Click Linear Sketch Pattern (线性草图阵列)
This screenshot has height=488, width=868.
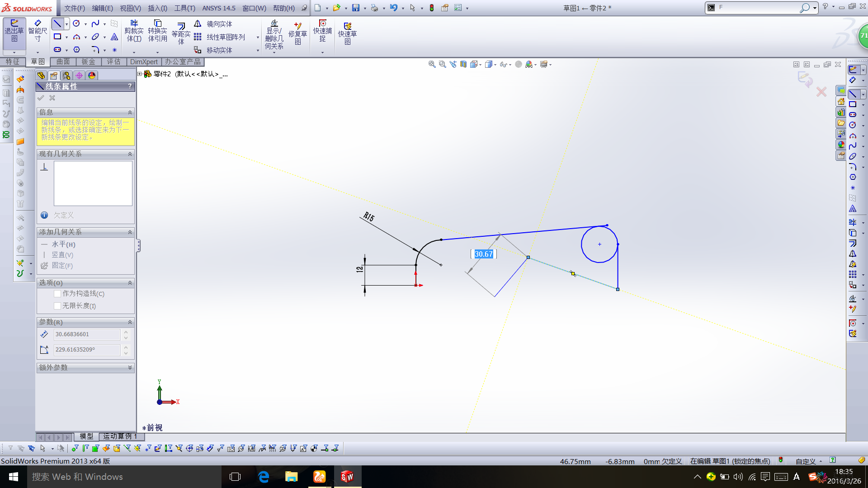point(220,37)
